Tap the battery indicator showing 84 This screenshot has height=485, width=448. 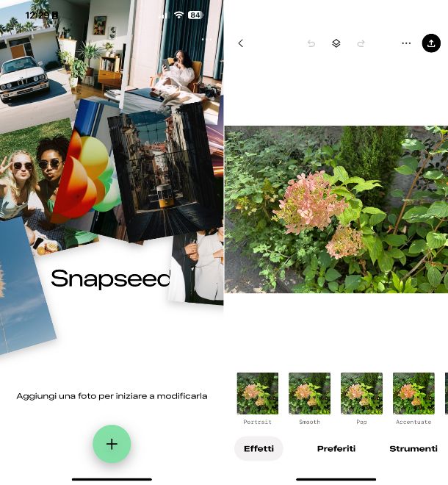point(195,15)
